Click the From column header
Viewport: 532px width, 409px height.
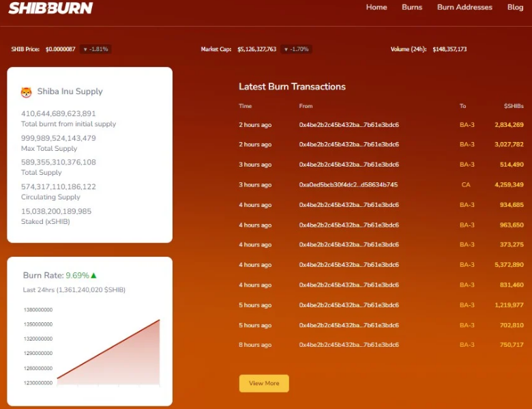click(306, 106)
